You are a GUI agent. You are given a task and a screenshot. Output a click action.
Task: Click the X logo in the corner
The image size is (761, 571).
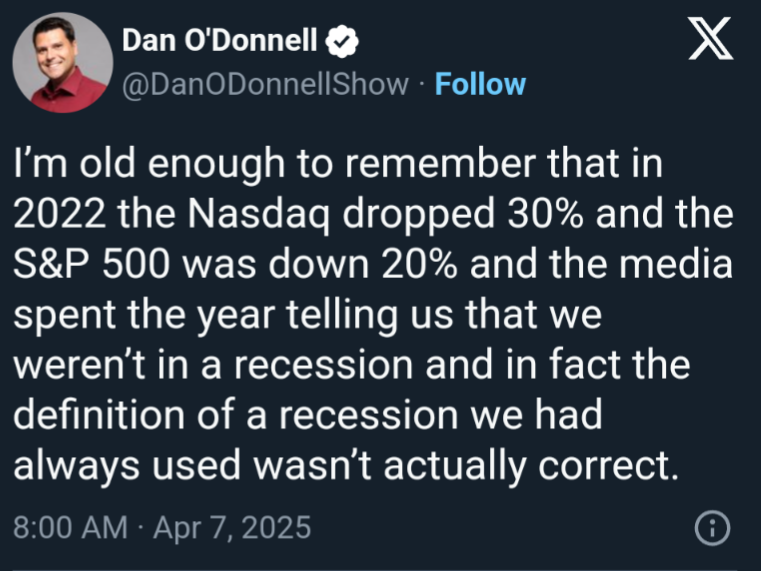711,38
